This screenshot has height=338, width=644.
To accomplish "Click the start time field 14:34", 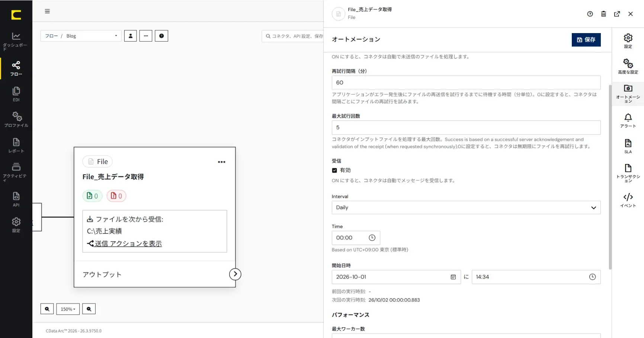I will (x=536, y=277).
